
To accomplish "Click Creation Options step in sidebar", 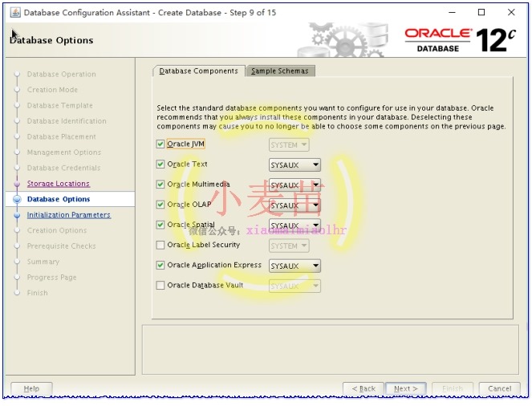I will (x=57, y=230).
